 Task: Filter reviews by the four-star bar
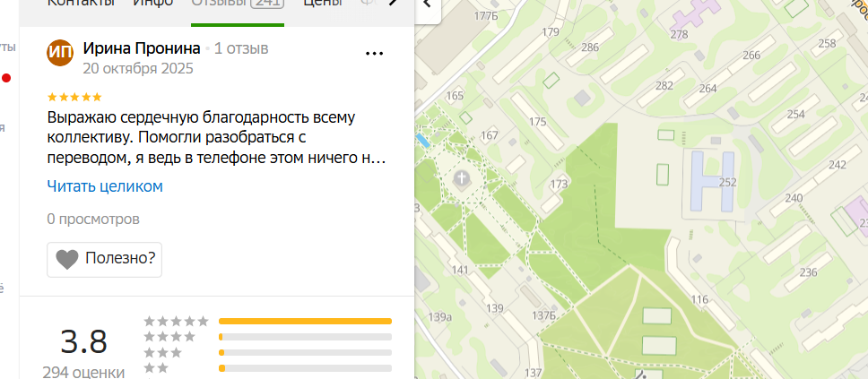point(305,336)
